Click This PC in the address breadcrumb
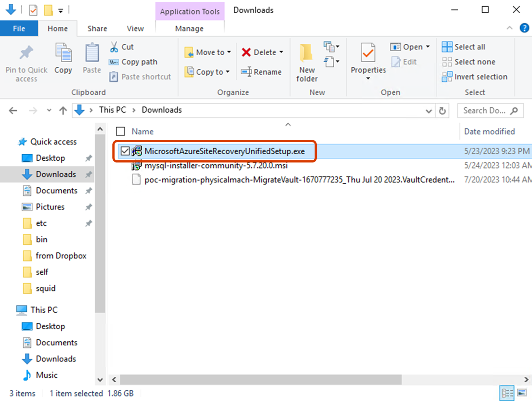This screenshot has height=401, width=532. tap(112, 110)
